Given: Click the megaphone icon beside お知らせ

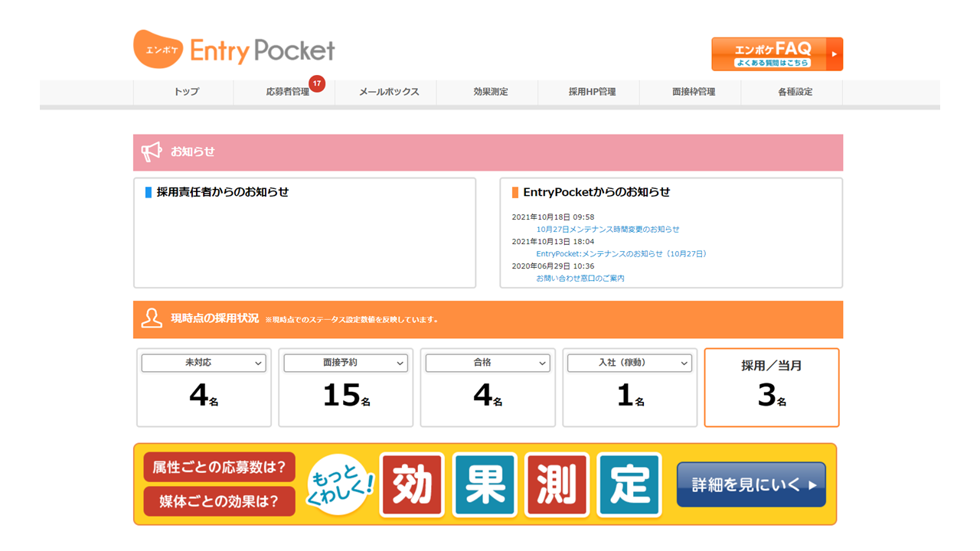Looking at the screenshot, I should 151,152.
